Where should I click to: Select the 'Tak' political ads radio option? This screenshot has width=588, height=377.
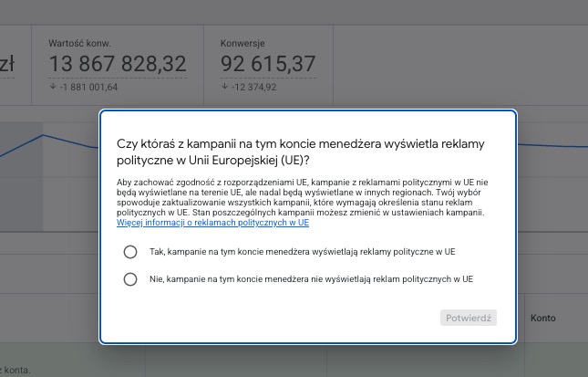[x=130, y=252]
